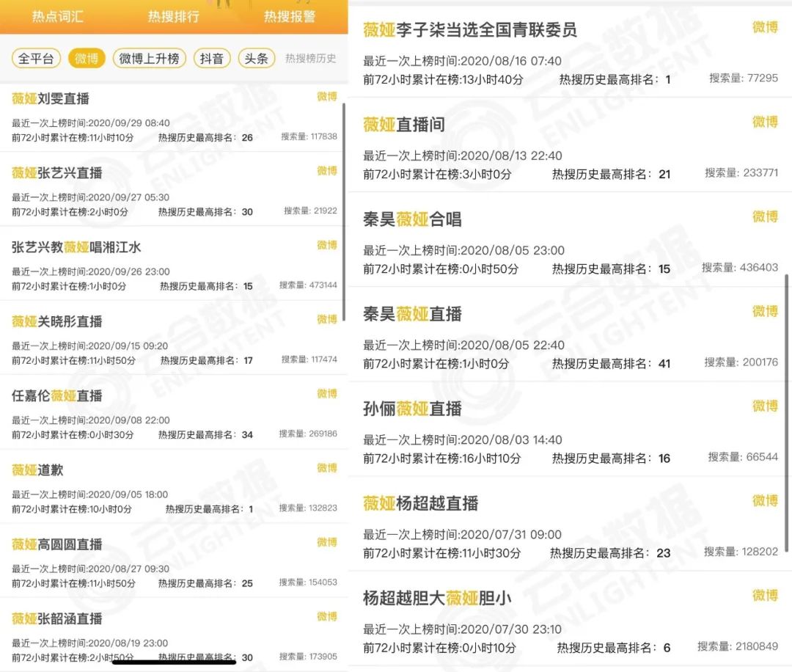Open the 热搜排行 tab

(x=173, y=17)
